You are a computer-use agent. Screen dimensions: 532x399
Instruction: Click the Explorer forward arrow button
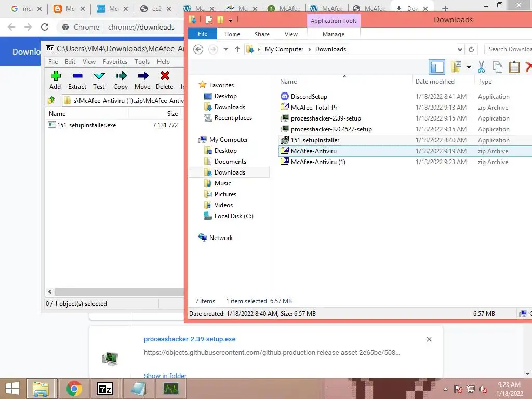[213, 49]
